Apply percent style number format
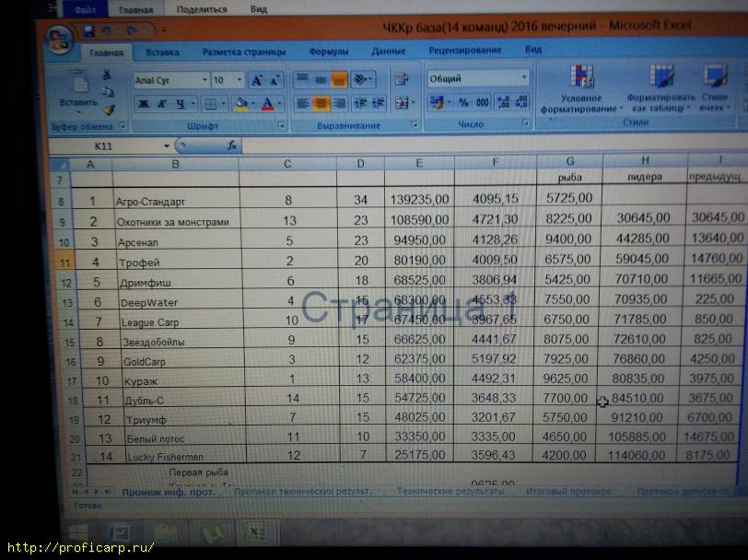748x560 pixels. (x=462, y=103)
